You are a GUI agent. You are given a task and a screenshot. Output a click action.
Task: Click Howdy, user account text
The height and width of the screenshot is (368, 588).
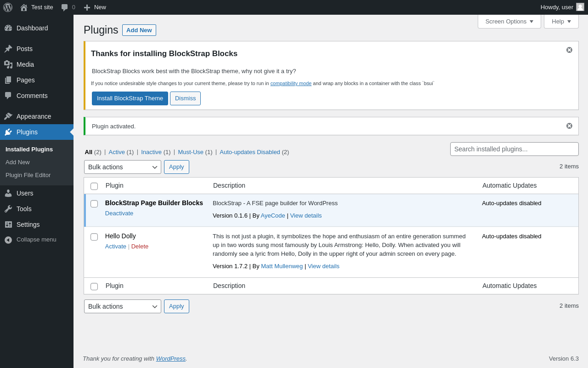click(x=557, y=7)
